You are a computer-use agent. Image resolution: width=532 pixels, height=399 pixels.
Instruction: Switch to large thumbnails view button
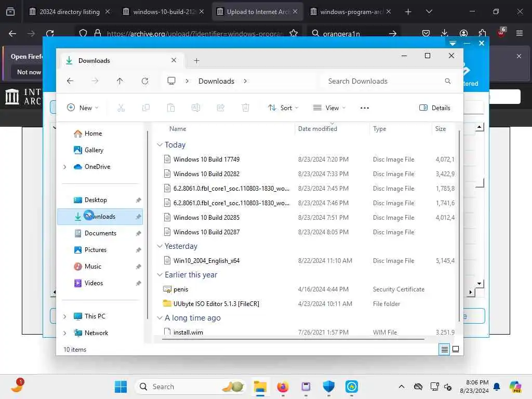[x=456, y=349]
